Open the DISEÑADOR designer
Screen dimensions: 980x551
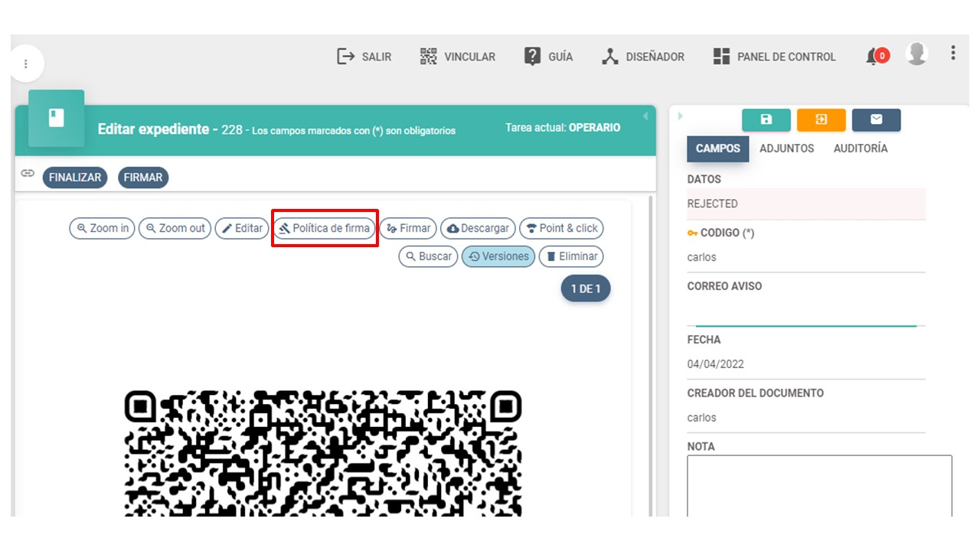643,57
